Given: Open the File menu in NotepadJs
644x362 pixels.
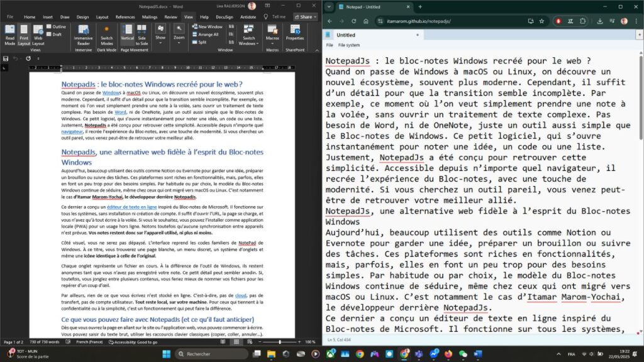Looking at the screenshot, I should tap(330, 45).
